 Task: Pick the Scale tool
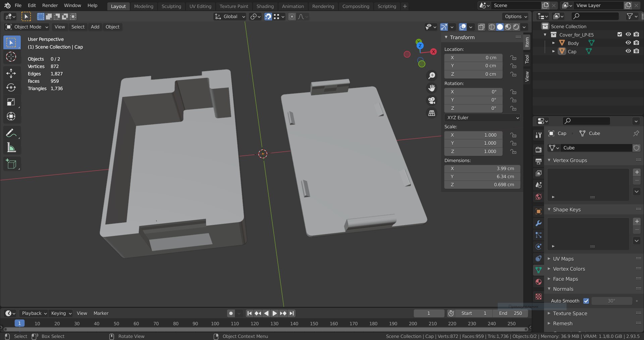pyautogui.click(x=11, y=102)
